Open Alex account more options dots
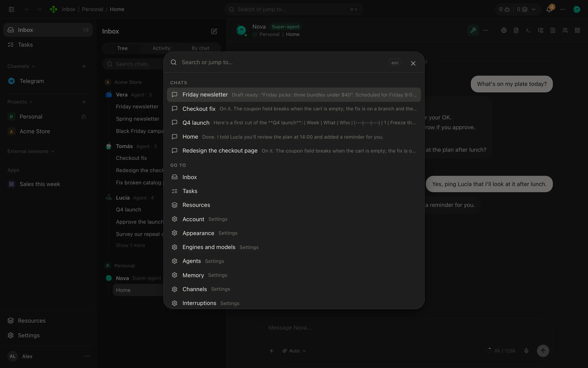Image resolution: width=588 pixels, height=368 pixels. pos(87,356)
